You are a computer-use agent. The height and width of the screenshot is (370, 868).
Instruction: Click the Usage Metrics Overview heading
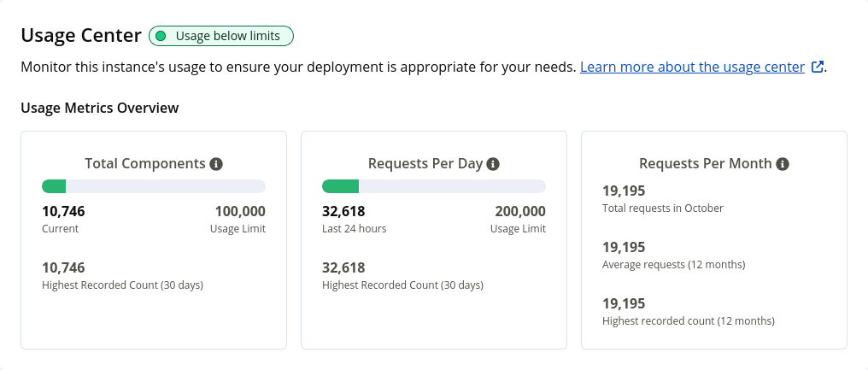(100, 108)
